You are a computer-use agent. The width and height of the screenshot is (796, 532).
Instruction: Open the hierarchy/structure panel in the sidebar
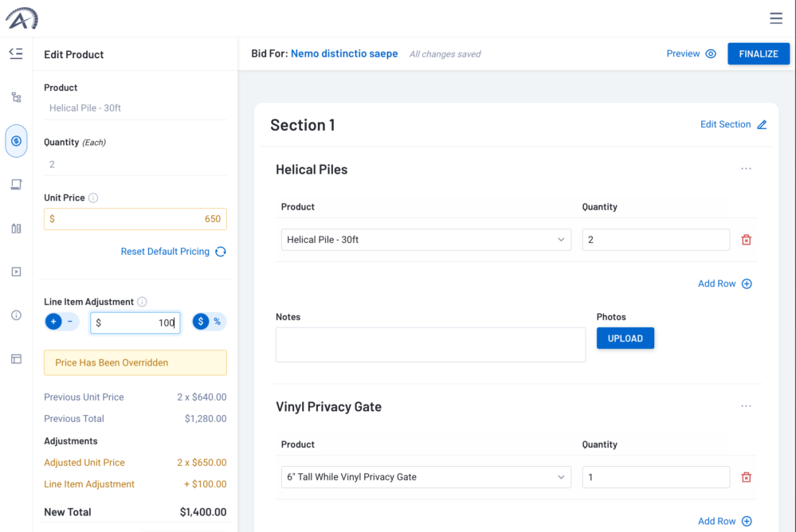click(x=15, y=96)
